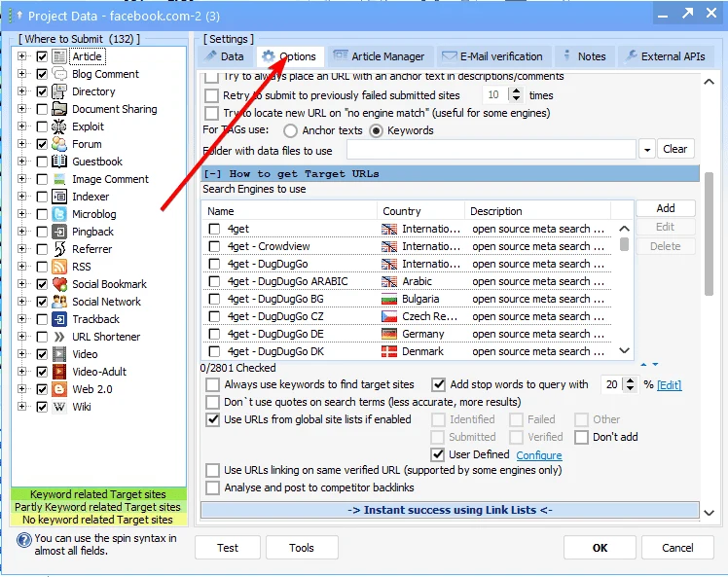The height and width of the screenshot is (577, 728).
Task: Click the Article category icon
Action: tap(59, 56)
